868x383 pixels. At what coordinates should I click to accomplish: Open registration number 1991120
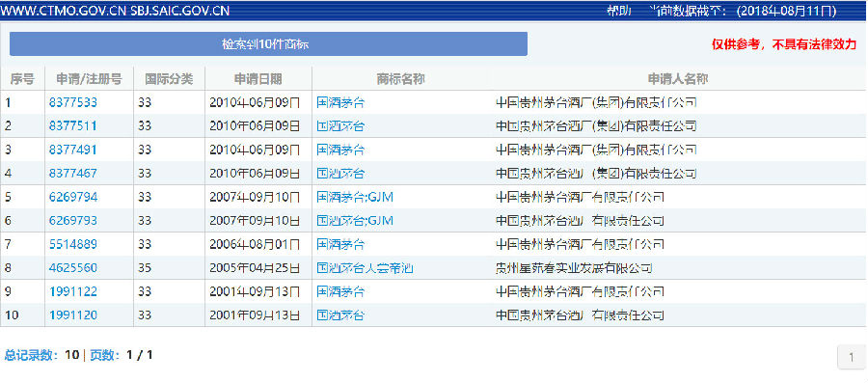coord(73,315)
